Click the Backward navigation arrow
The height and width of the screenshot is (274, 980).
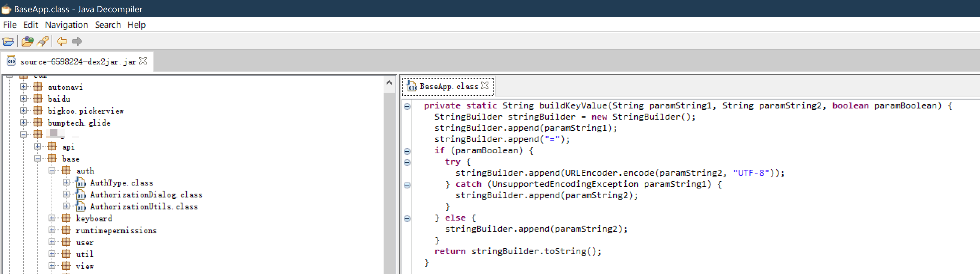(62, 41)
